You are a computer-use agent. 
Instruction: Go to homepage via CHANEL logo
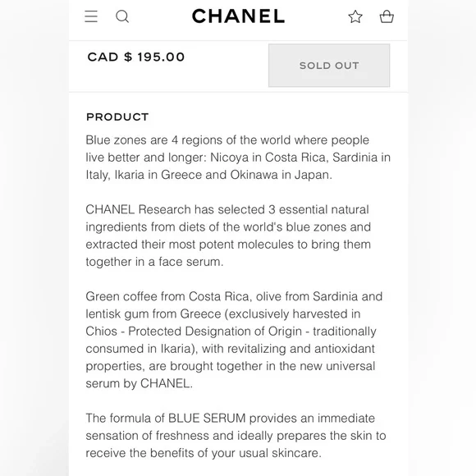[238, 16]
